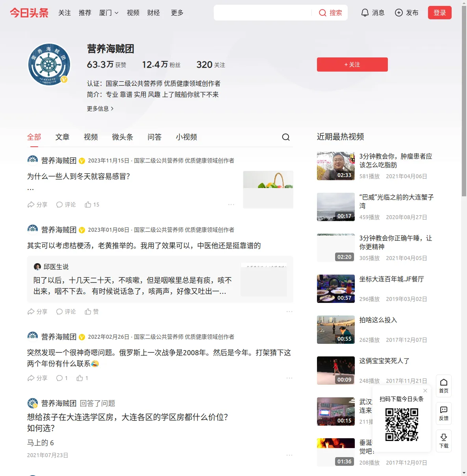Click the search magnifier icon in header
Viewport: 467px width, 476px height.
(322, 13)
